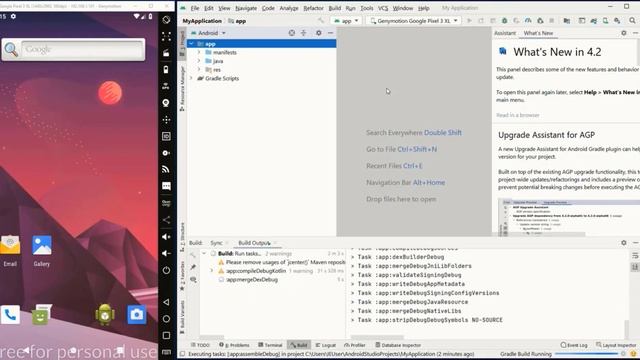The image size is (640, 360).
Task: Open Genymotion Google Pixel 3 XL device dropdown
Action: pyautogui.click(x=413, y=20)
